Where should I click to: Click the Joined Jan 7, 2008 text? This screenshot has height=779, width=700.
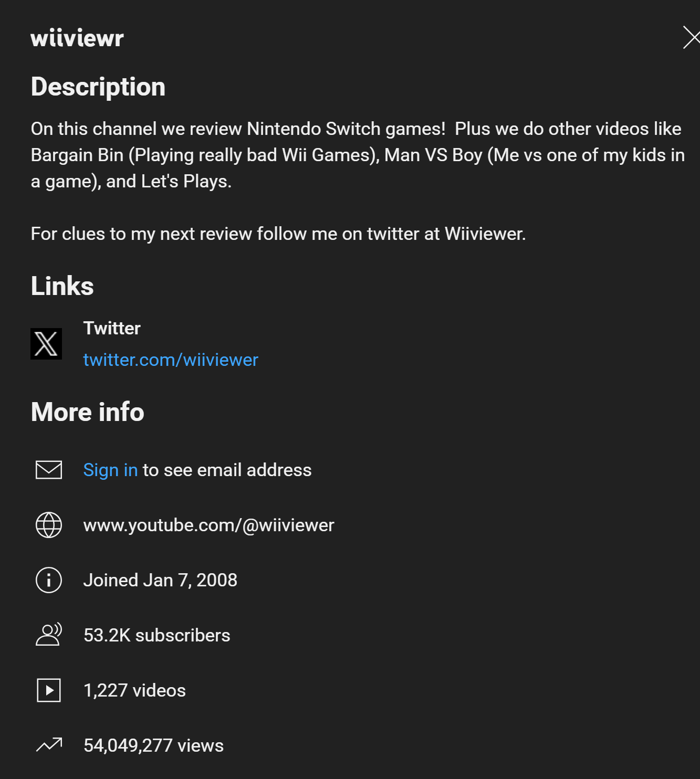pyautogui.click(x=160, y=580)
